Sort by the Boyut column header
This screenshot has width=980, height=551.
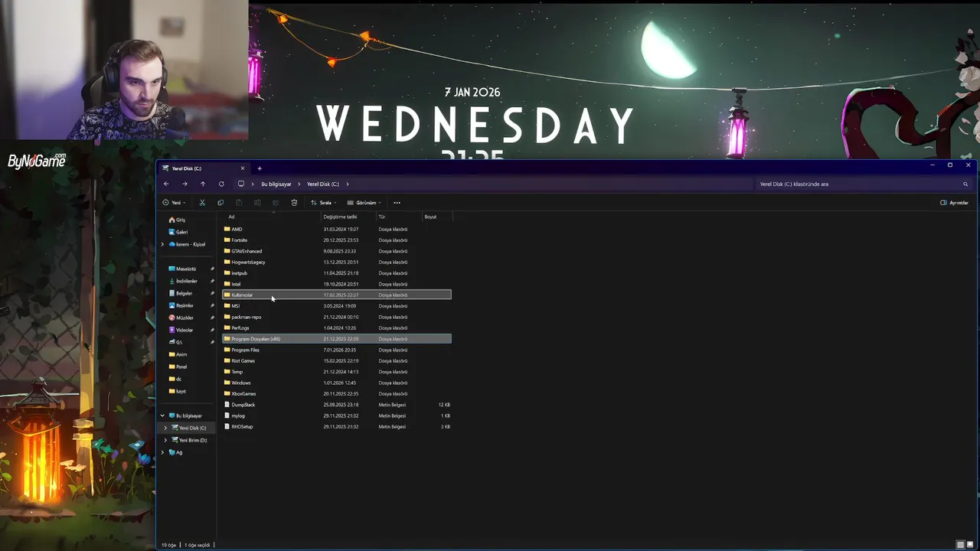tap(437, 217)
